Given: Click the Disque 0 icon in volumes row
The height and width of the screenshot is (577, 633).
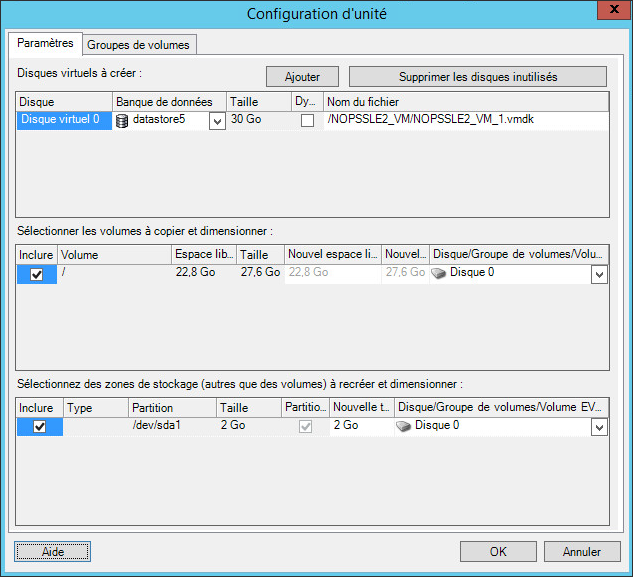Looking at the screenshot, I should click(438, 273).
